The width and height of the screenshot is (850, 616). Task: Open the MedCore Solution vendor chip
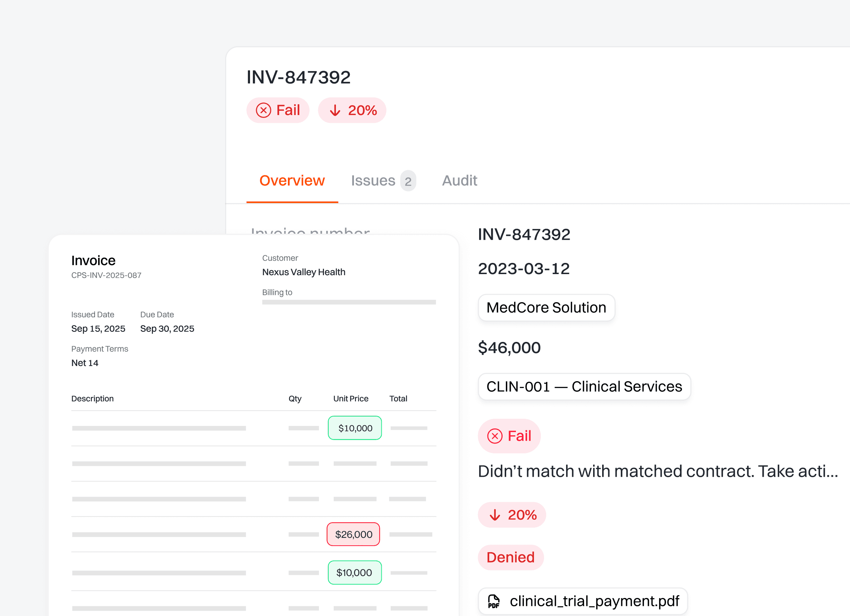[546, 308]
